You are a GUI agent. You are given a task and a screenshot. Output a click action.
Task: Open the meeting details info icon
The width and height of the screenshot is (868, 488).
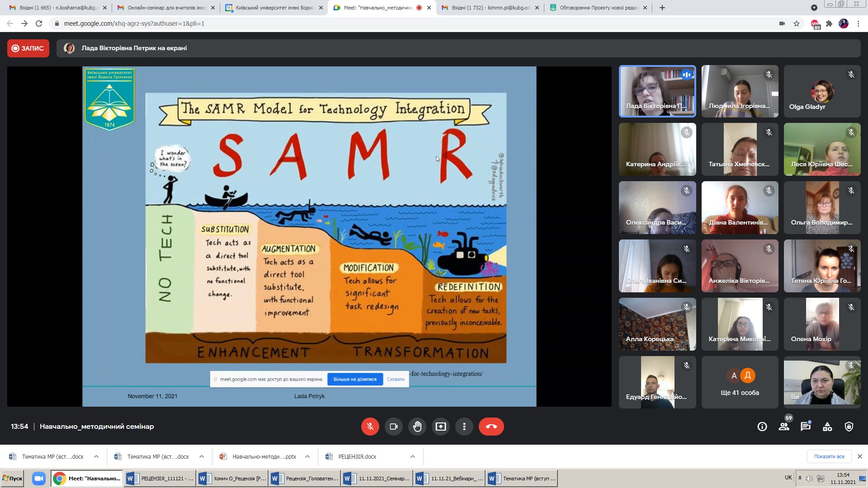point(762,427)
